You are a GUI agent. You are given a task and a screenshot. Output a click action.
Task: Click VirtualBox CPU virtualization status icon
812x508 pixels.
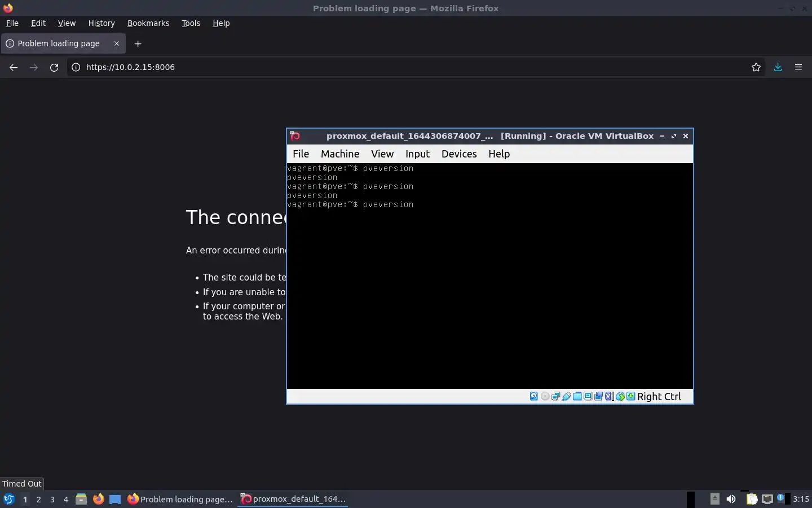(609, 396)
